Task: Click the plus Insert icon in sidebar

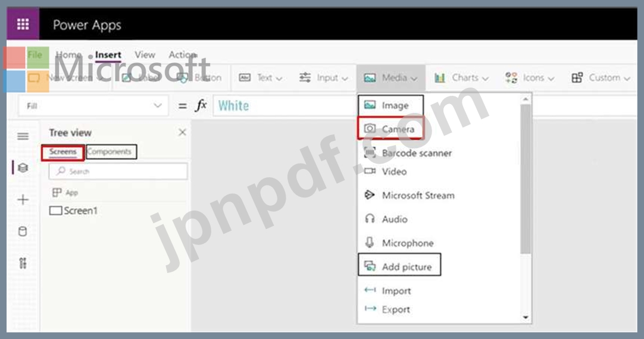Action: [x=23, y=200]
